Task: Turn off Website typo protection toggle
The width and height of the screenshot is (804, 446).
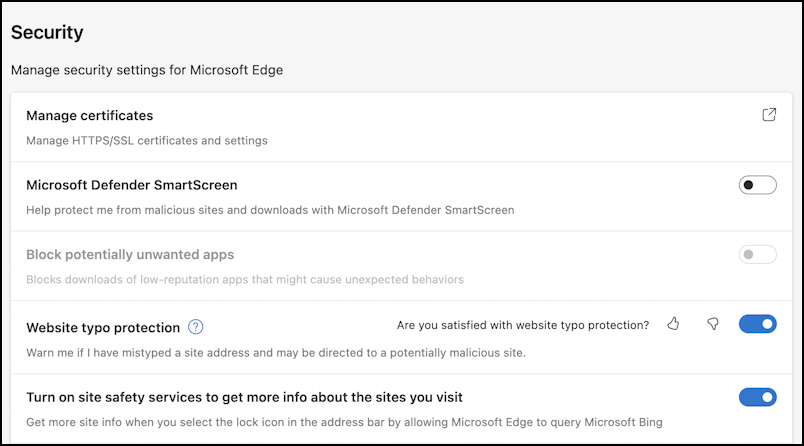Action: 757,324
